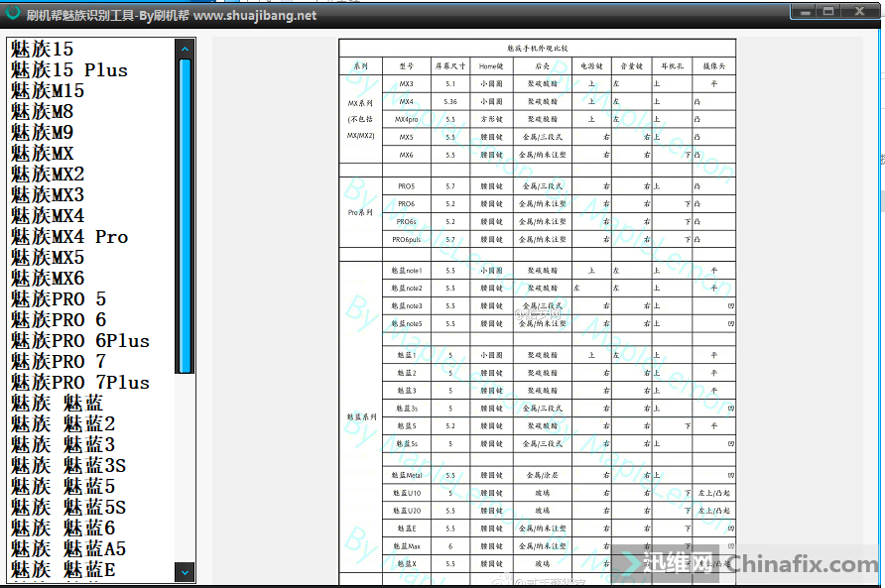Pick 魅族 魅蓝6 from the list
Viewport: 885px width, 588px height.
click(63, 529)
